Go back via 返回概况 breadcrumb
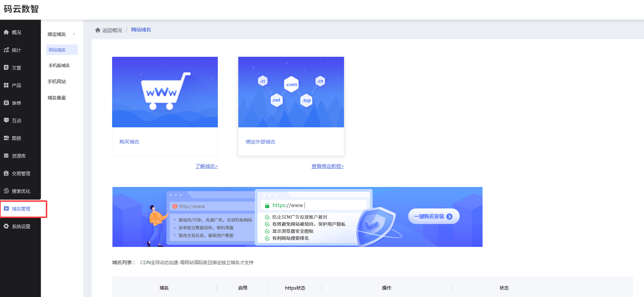The width and height of the screenshot is (644, 297). 112,30
